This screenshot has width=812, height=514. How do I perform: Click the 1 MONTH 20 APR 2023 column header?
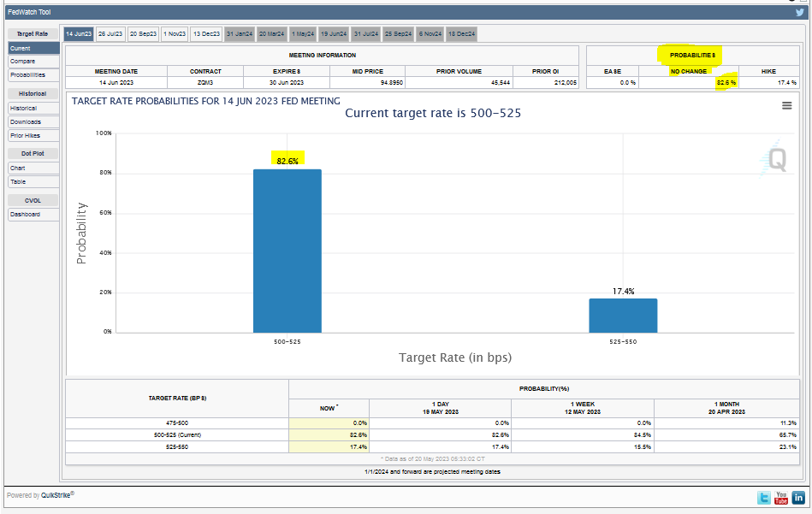click(x=726, y=408)
